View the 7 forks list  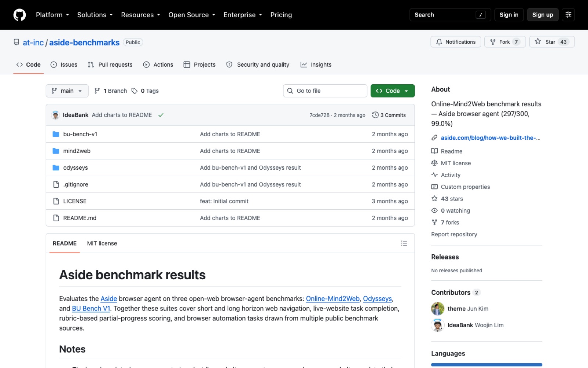445,222
